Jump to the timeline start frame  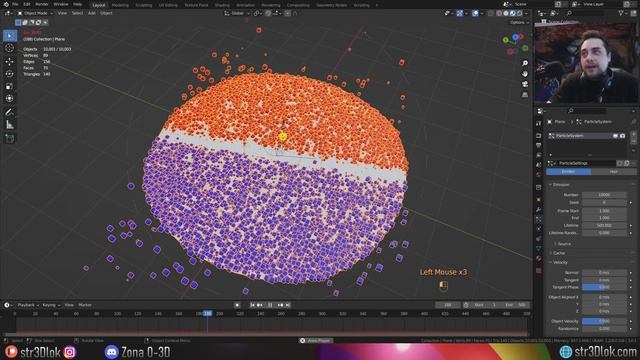pos(253,305)
